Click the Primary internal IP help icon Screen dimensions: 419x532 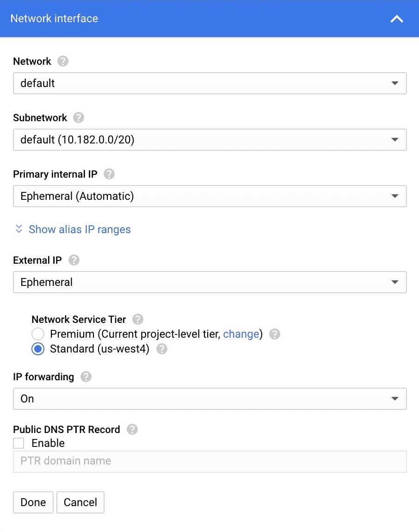(x=109, y=174)
